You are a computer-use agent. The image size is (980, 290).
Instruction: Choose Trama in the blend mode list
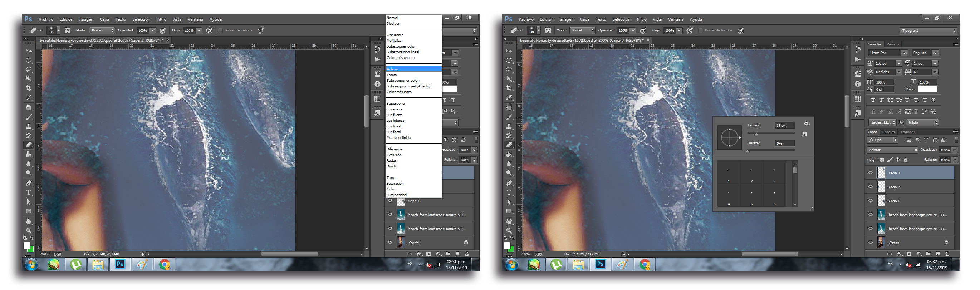tap(392, 75)
